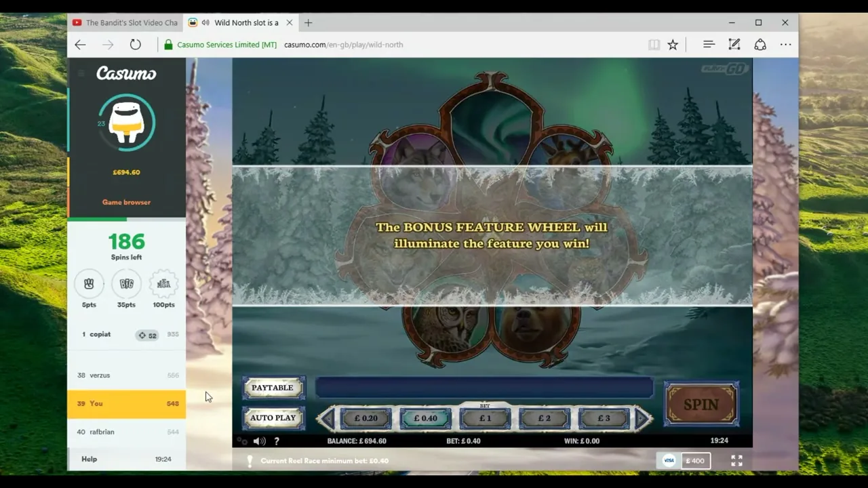
Task: Open the Visa deposit button
Action: [669, 461]
